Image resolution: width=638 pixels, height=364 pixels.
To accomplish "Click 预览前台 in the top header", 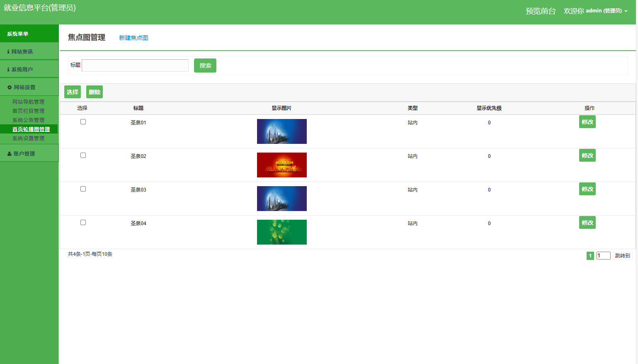I will click(x=540, y=11).
